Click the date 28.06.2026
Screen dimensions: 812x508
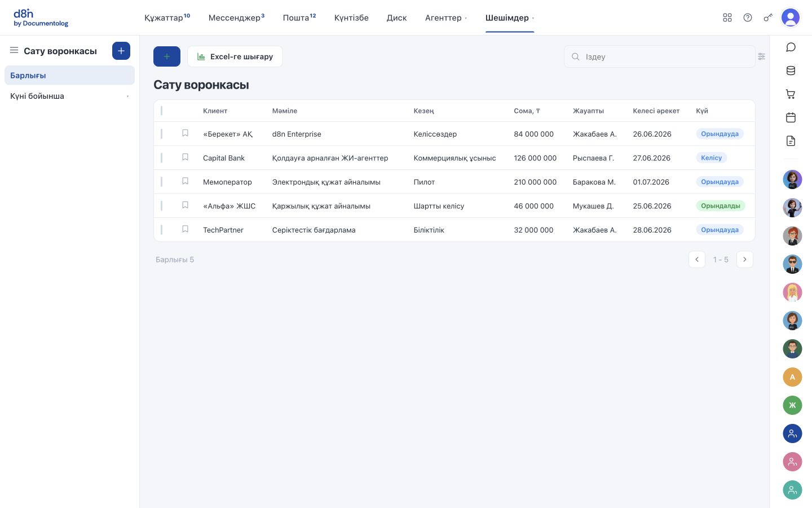point(652,230)
